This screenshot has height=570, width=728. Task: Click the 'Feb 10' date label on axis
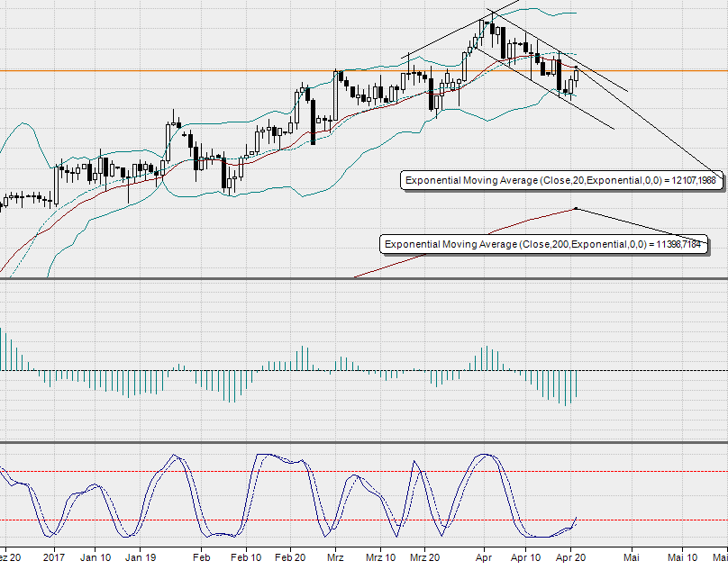[x=246, y=557]
